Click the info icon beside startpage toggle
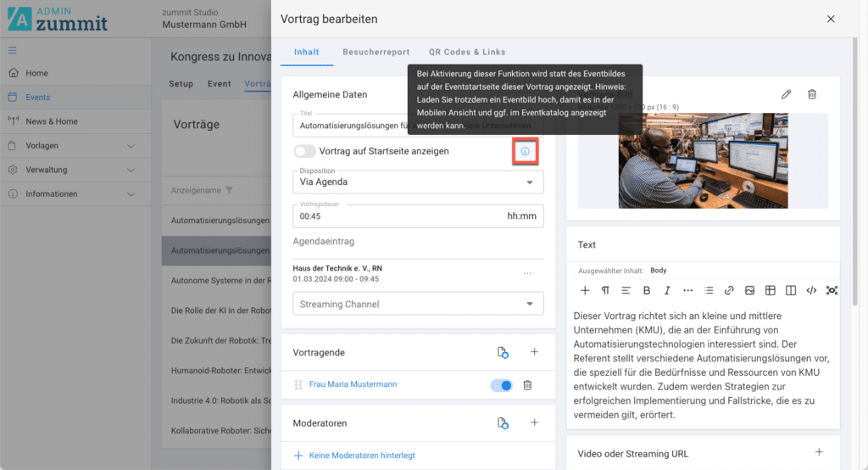The height and width of the screenshot is (470, 868). 525,151
